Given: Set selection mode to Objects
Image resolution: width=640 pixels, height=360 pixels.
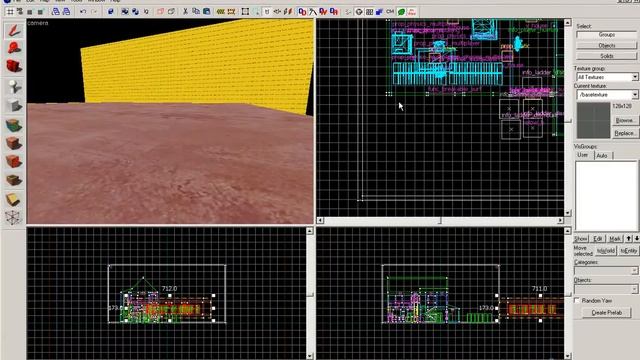Looking at the screenshot, I should [607, 45].
